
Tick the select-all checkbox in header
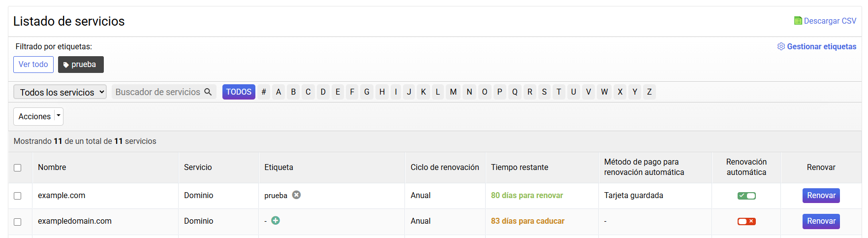tap(18, 168)
